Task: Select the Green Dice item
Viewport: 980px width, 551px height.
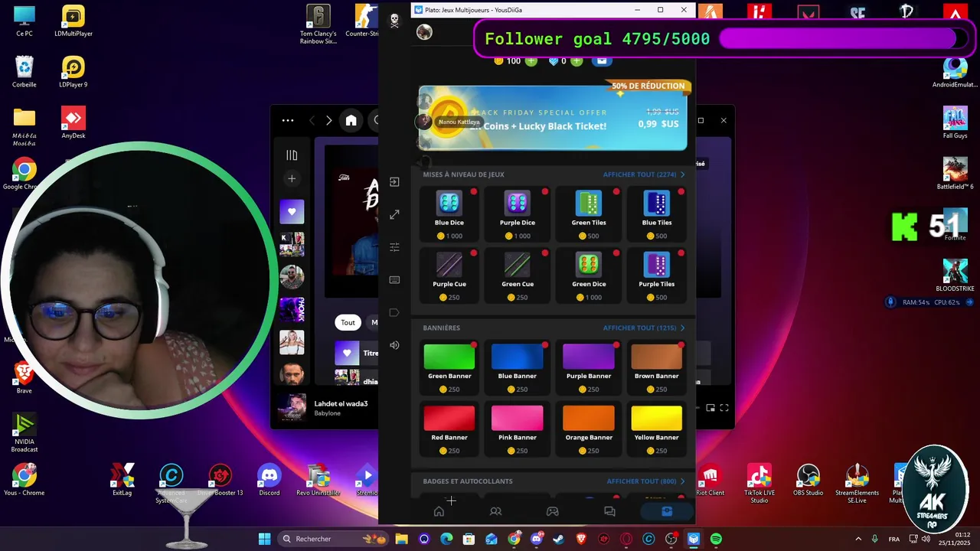Action: pyautogui.click(x=589, y=275)
